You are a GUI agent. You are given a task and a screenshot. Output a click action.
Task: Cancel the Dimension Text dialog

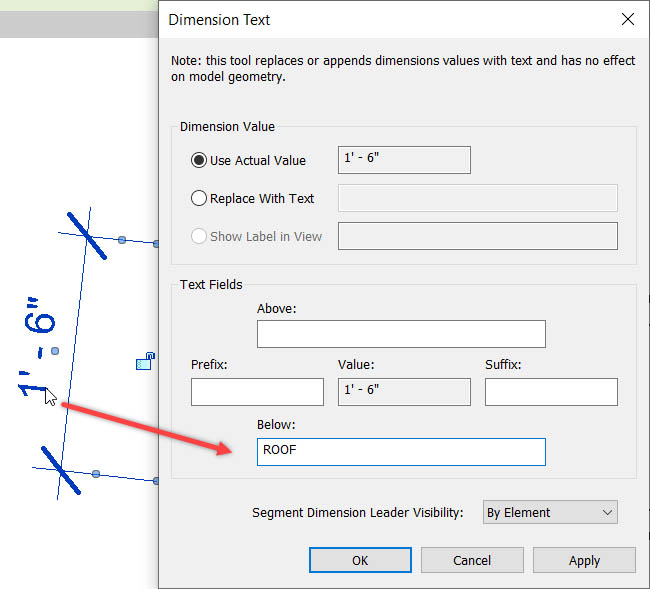click(x=472, y=560)
